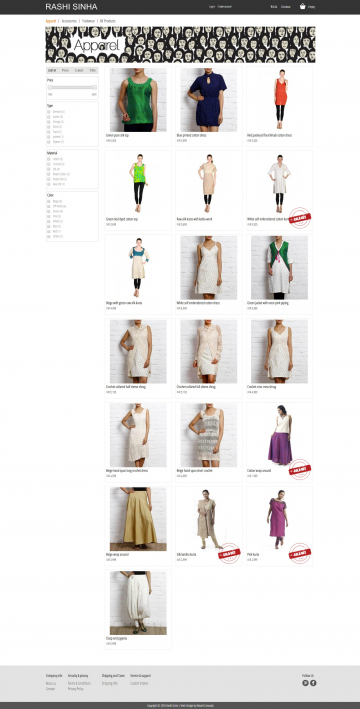Screen dimensions: 360x709
Task: Tick the last checkbox under Color
Action: [x=48, y=236]
